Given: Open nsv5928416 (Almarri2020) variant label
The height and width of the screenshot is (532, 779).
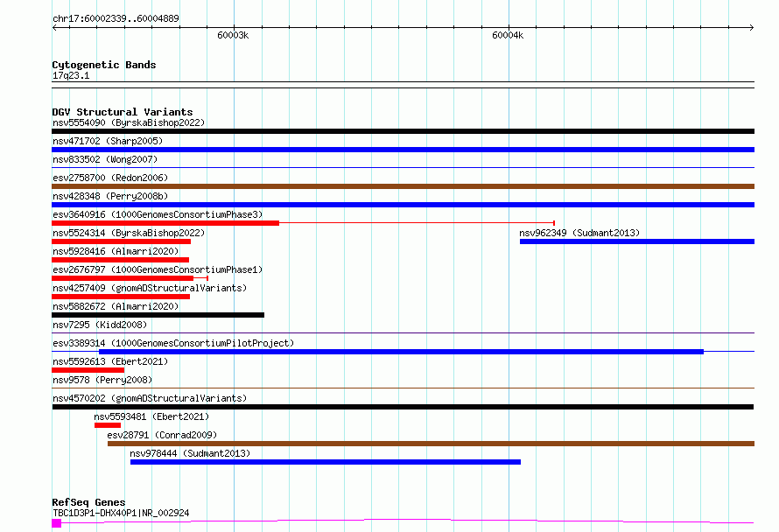Looking at the screenshot, I should tap(116, 251).
